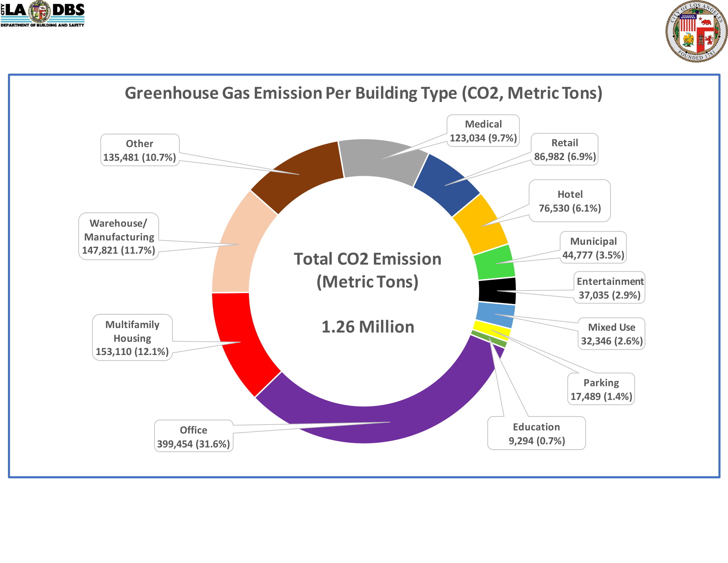Select the Parking 17,489 (1.4%) label
The width and height of the screenshot is (728, 563).
click(x=601, y=389)
